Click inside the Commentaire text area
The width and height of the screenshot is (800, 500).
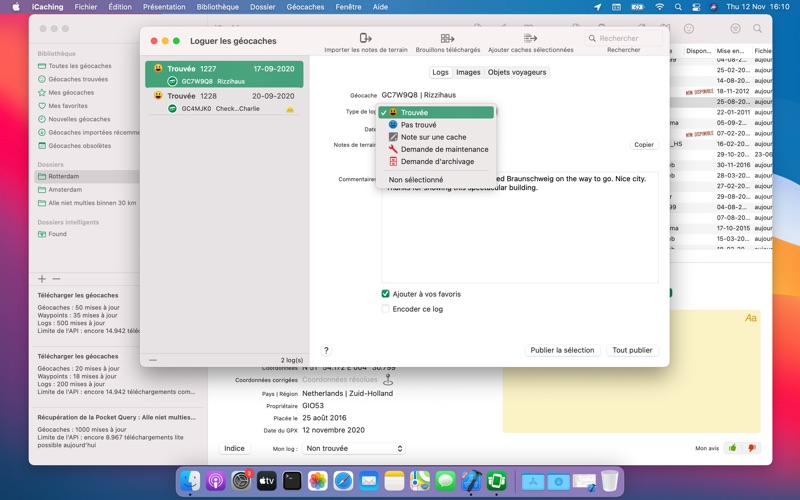520,228
